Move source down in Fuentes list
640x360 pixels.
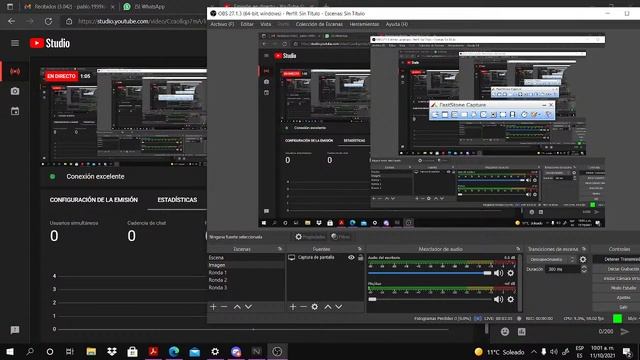coord(339,307)
